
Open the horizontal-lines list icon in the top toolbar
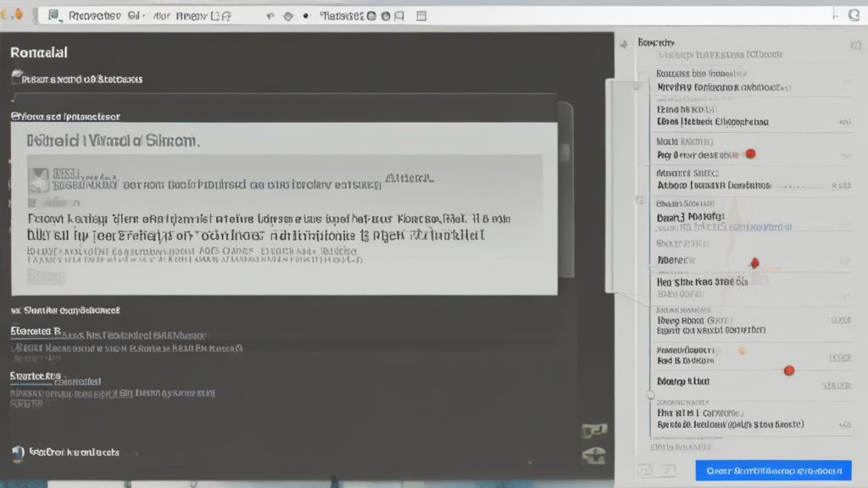tap(421, 16)
